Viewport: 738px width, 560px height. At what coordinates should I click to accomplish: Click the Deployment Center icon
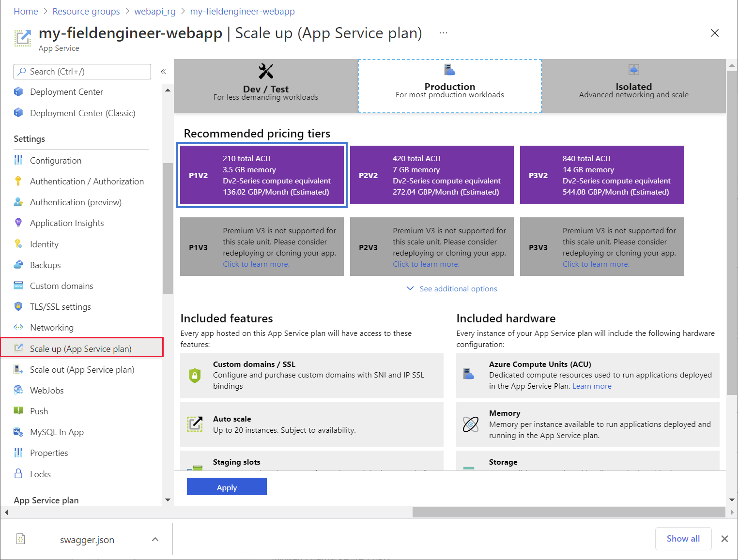tap(18, 91)
